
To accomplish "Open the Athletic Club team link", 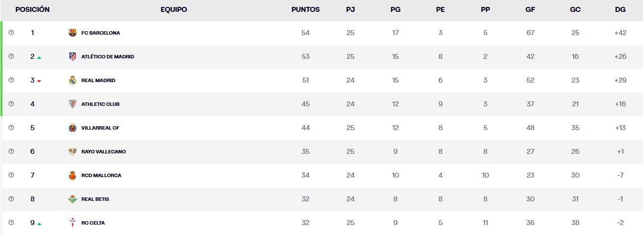I will coord(100,104).
